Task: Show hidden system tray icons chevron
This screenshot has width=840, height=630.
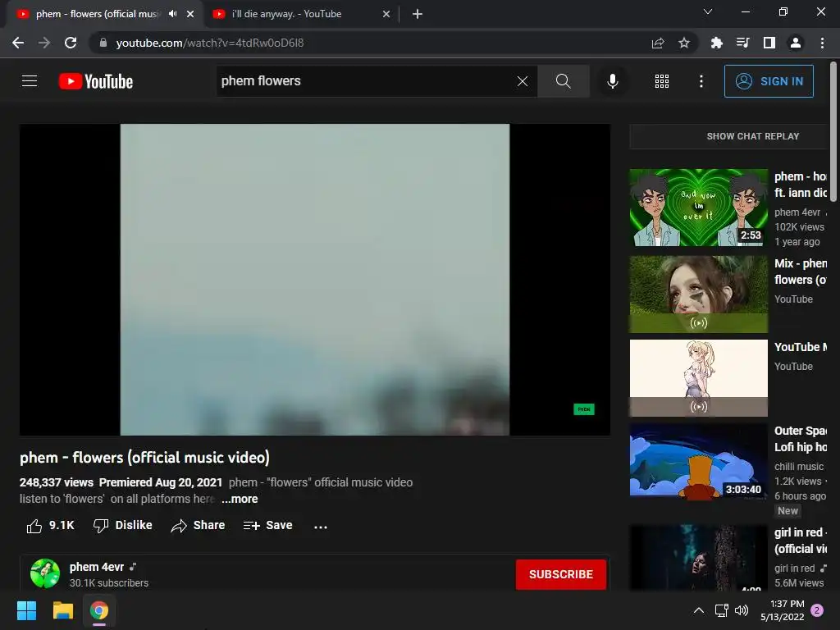Action: [699, 610]
